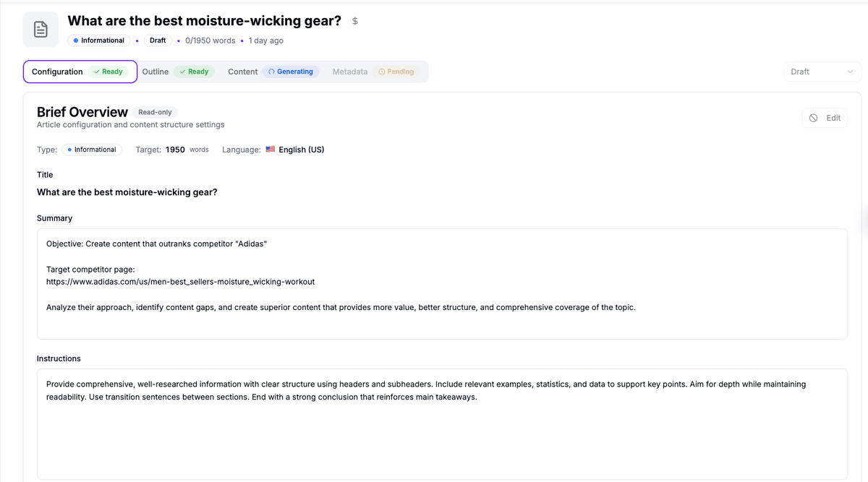Open the Outline tab
The height and width of the screenshot is (482, 868).
pos(155,72)
